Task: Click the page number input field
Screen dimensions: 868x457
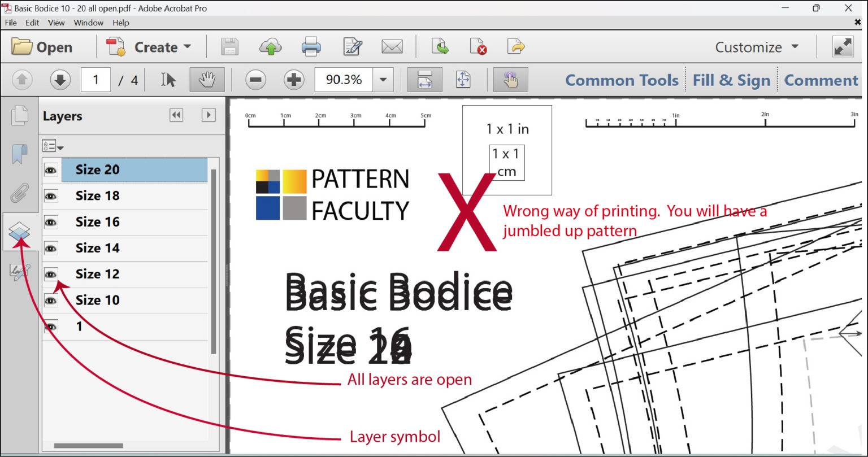Action: click(96, 80)
